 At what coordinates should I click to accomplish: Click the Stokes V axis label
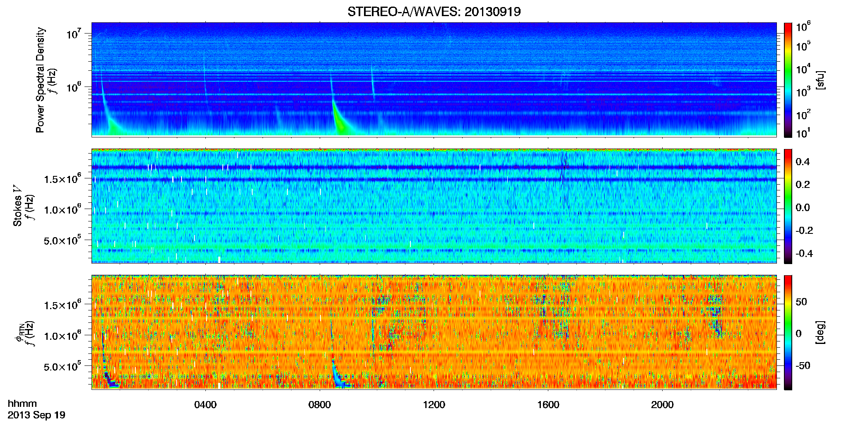point(17,206)
